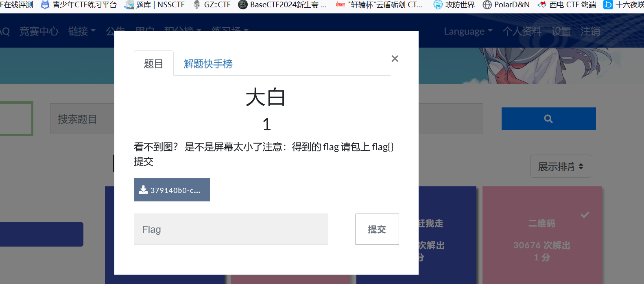Screen dimensions: 644x284
Task: Click the blue search magnifier button
Action: (548, 119)
